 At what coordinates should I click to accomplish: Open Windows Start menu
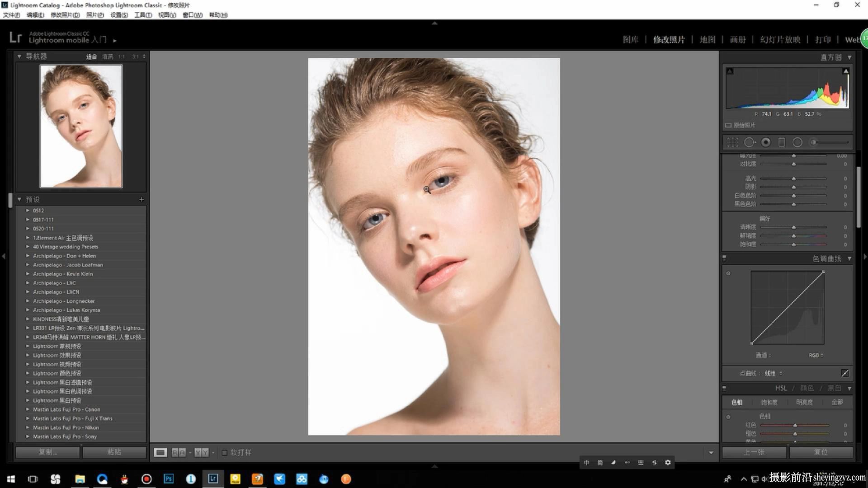tap(11, 479)
